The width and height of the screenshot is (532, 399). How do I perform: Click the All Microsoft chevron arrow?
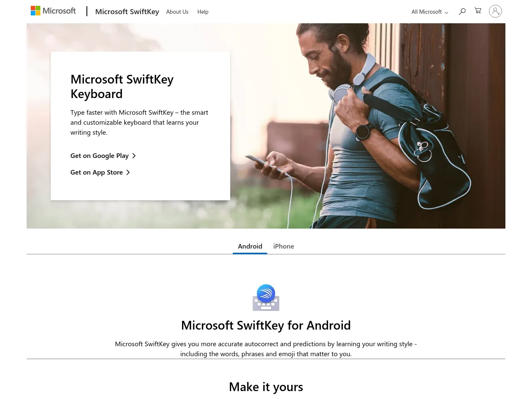click(x=446, y=12)
